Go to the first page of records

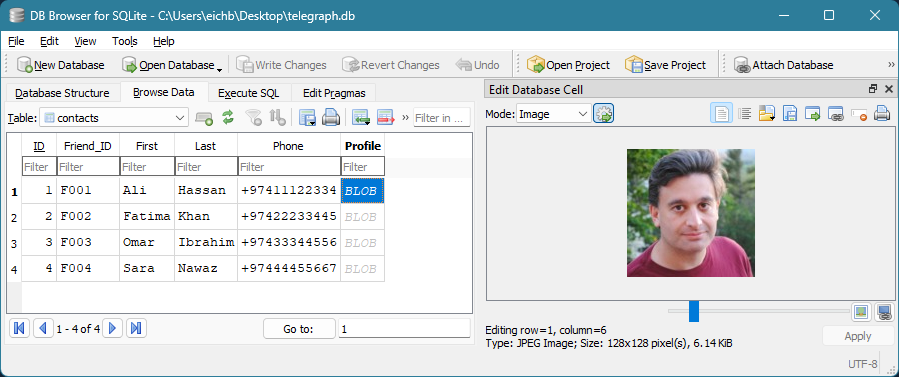19,328
